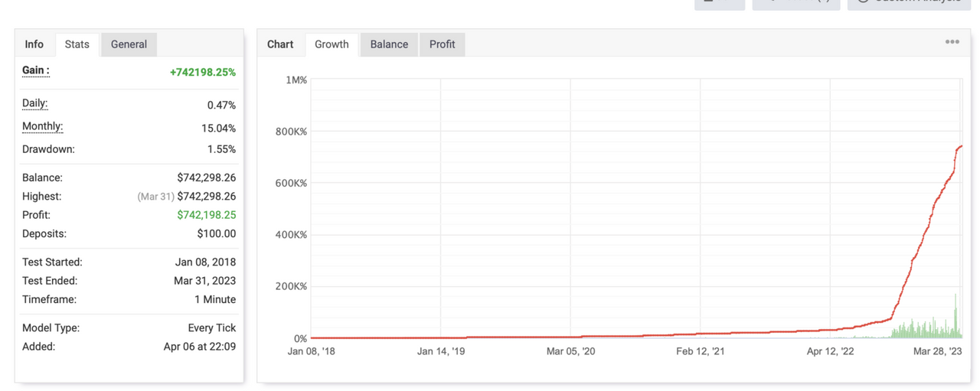
Task: Click the (Mar 31) highest balance date
Action: tap(155, 197)
